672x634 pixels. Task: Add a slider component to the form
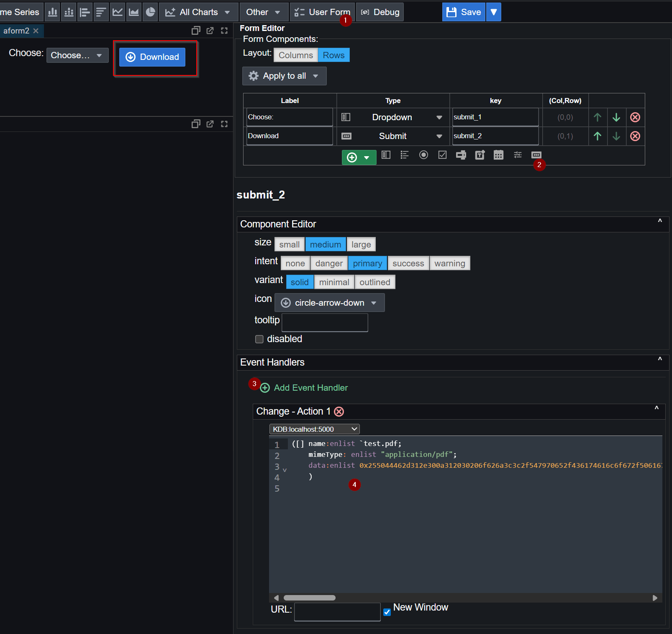coord(518,155)
